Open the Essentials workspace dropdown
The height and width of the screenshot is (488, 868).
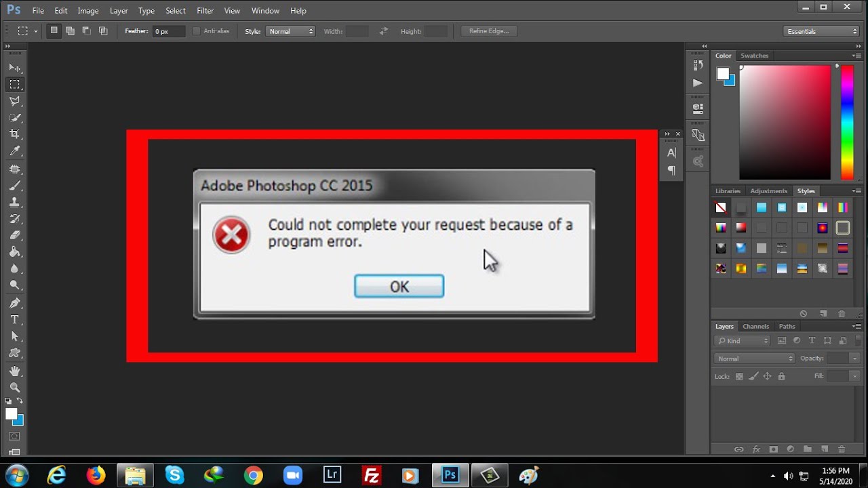tap(821, 30)
